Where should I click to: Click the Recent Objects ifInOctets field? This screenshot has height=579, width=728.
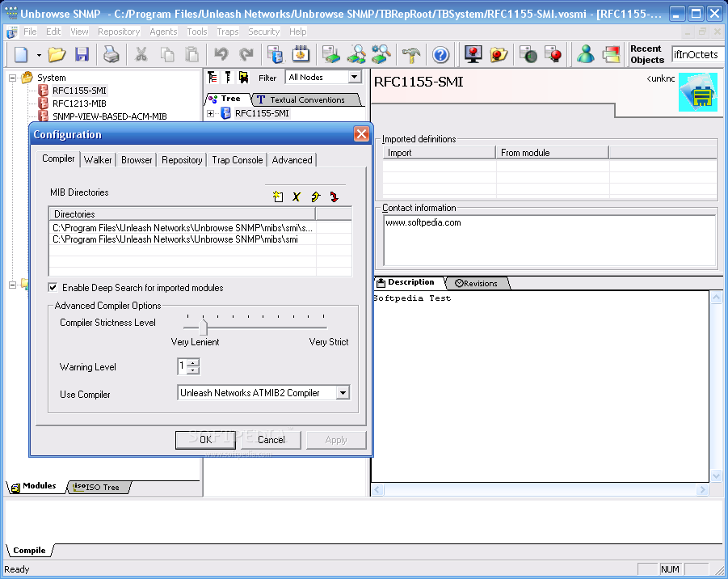698,54
